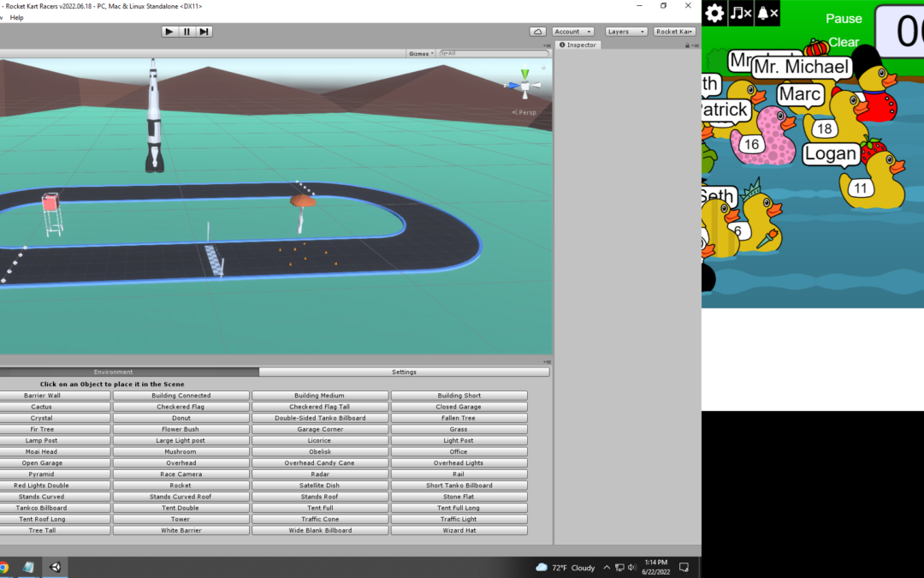Viewport: 924px width, 578px height.
Task: Toggle music mute in duck game window
Action: pyautogui.click(x=741, y=13)
